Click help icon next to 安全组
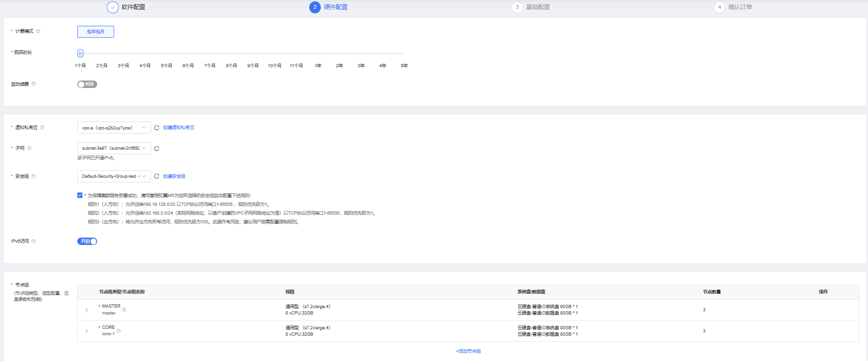The height and width of the screenshot is (361, 868). point(34,176)
